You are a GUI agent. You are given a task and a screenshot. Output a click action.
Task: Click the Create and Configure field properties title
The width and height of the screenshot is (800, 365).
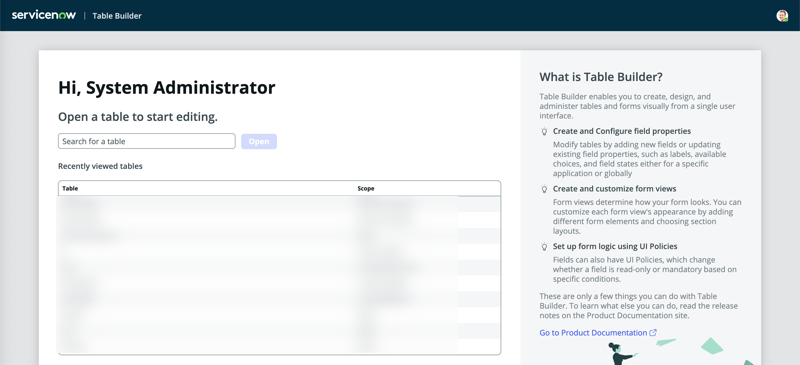[622, 131]
